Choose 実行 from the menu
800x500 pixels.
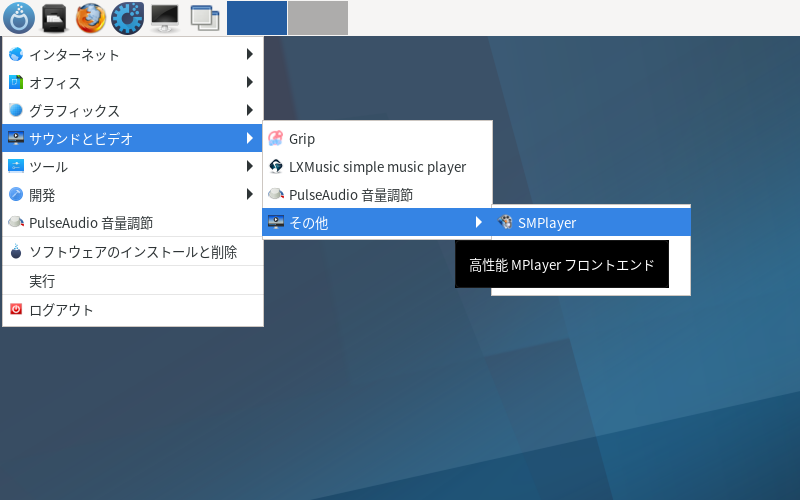[133, 281]
